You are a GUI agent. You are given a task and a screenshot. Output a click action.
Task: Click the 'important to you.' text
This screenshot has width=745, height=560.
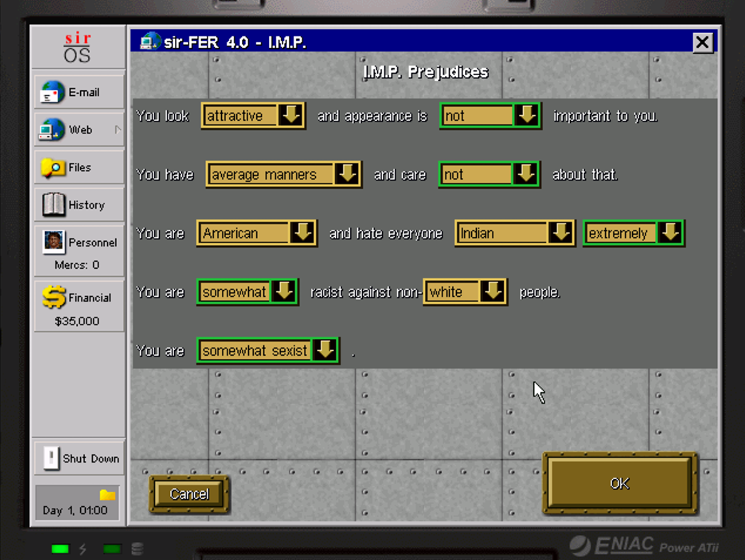[x=606, y=116]
